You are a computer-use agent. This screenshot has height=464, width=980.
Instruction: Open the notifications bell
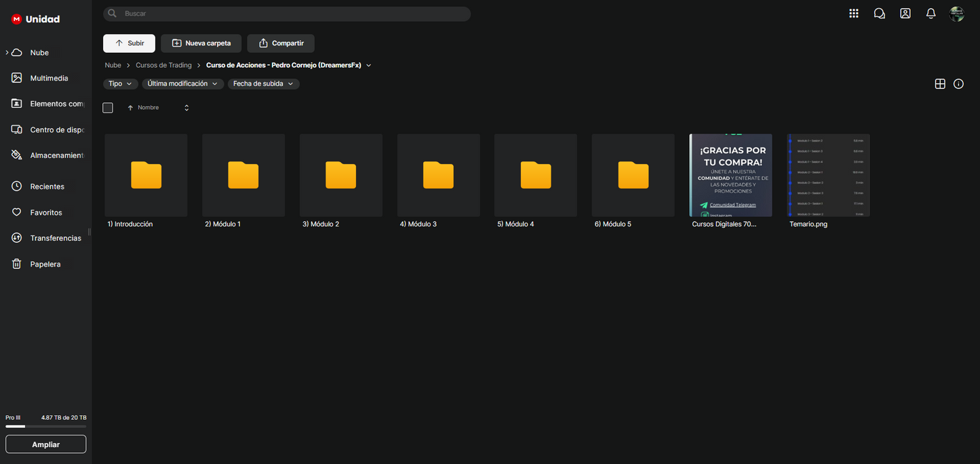point(931,14)
